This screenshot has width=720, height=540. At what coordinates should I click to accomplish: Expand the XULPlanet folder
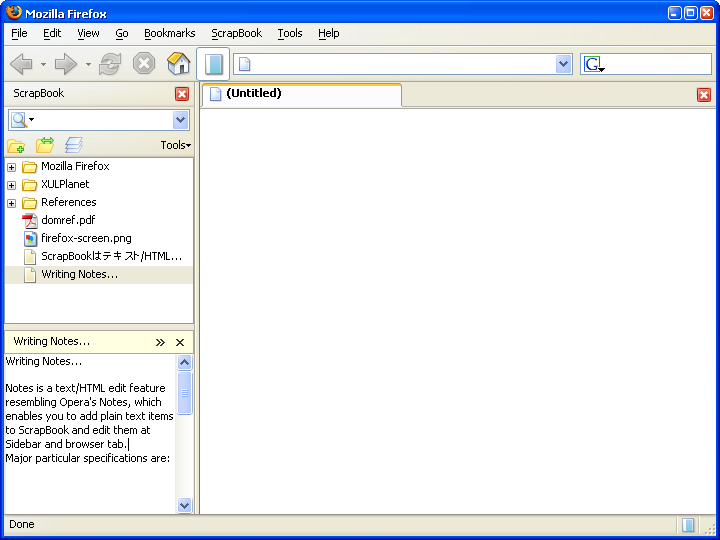click(x=11, y=185)
